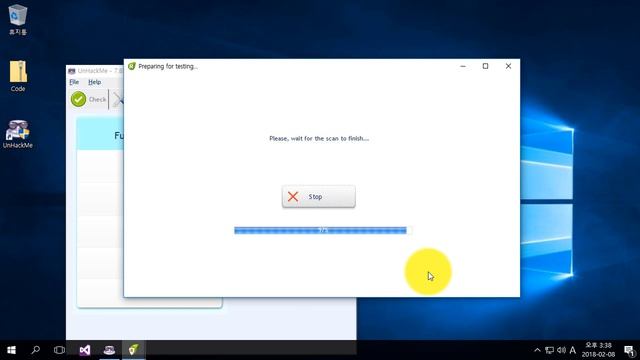Switch to Visual Studio in the taskbar
The width and height of the screenshot is (640, 360).
coord(84,350)
